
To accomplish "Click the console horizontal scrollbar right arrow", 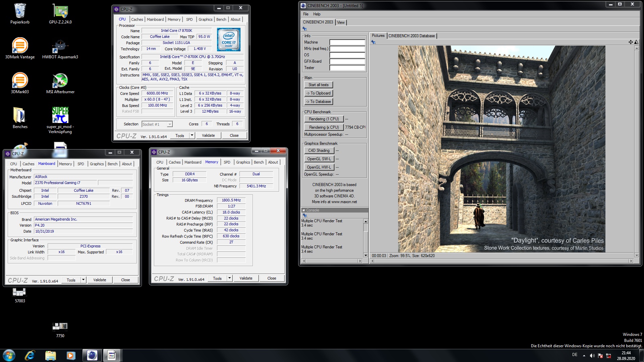I will pyautogui.click(x=360, y=261).
